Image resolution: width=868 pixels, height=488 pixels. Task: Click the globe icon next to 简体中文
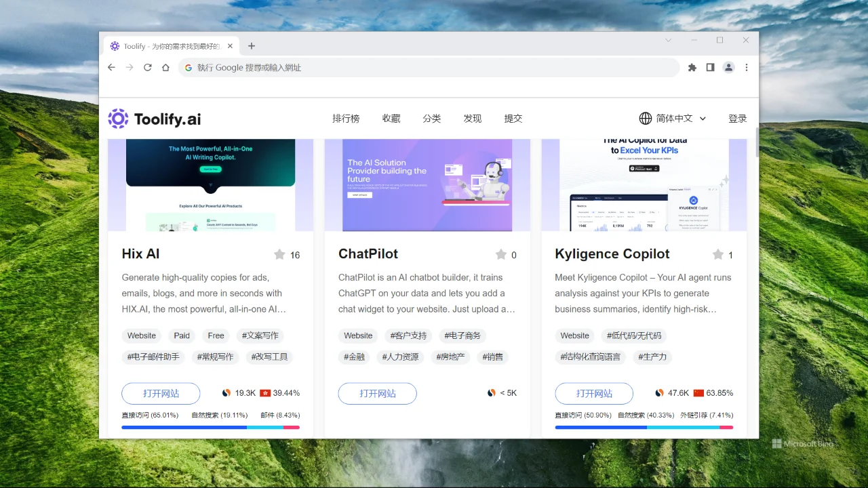645,118
